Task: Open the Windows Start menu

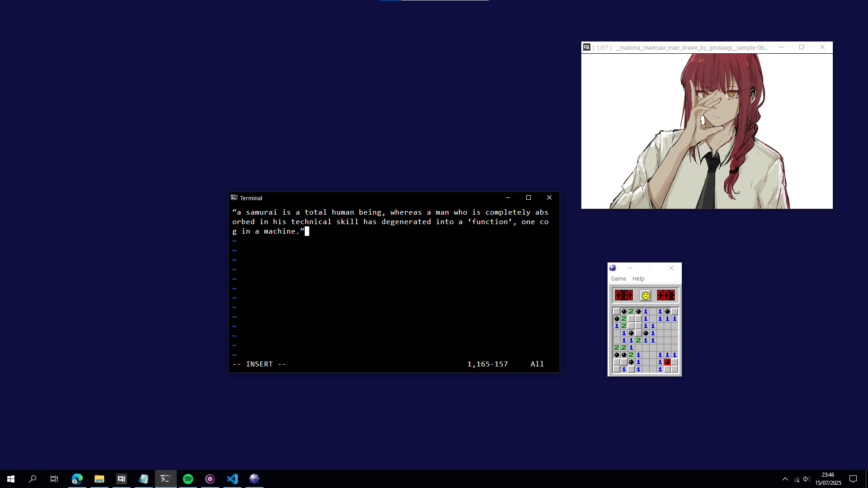Action: point(11,479)
